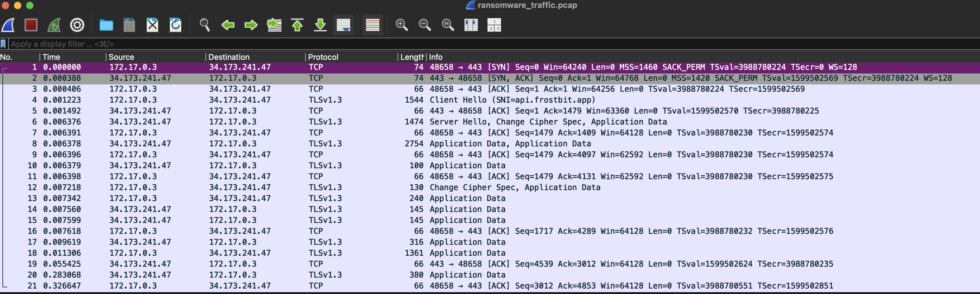Select packet 6 Server Hello row
This screenshot has height=294, width=980.
[490, 122]
